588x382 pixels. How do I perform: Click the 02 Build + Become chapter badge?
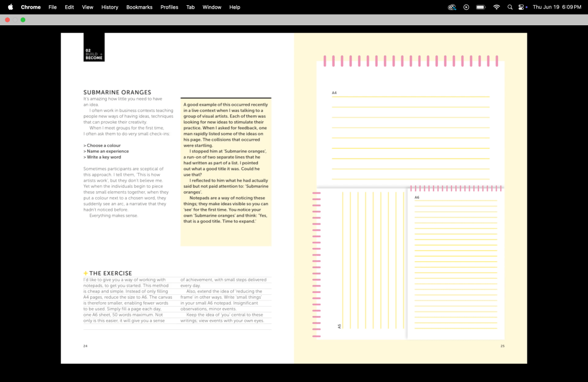pos(94,47)
